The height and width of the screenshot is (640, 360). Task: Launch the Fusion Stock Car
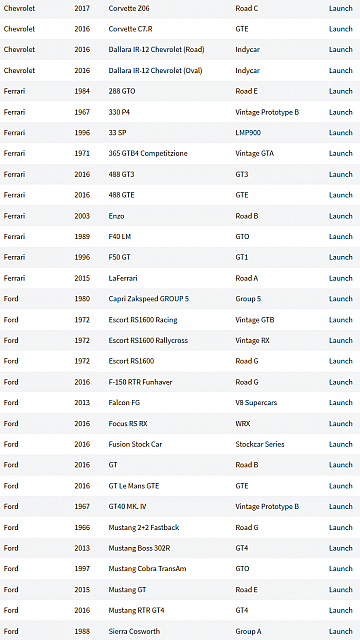click(340, 444)
